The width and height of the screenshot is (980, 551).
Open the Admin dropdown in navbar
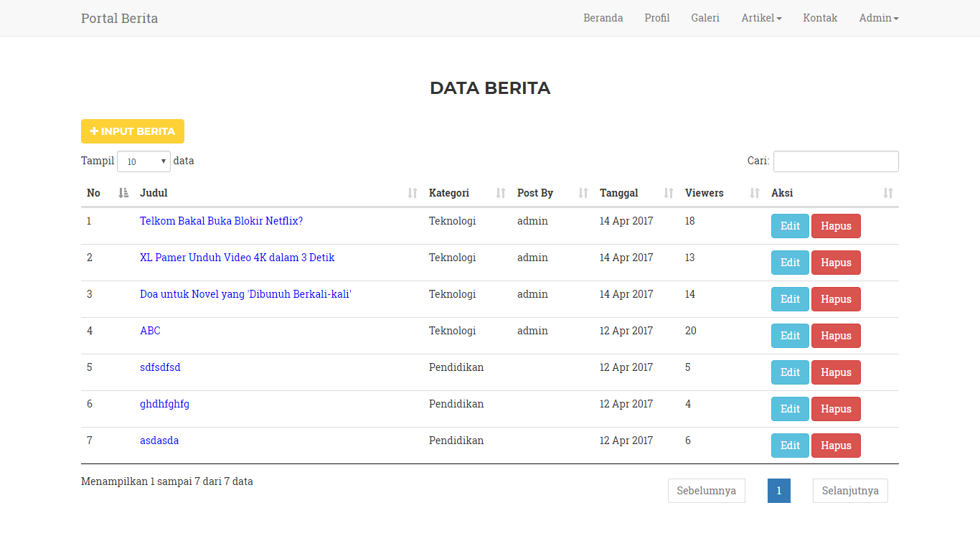878,18
